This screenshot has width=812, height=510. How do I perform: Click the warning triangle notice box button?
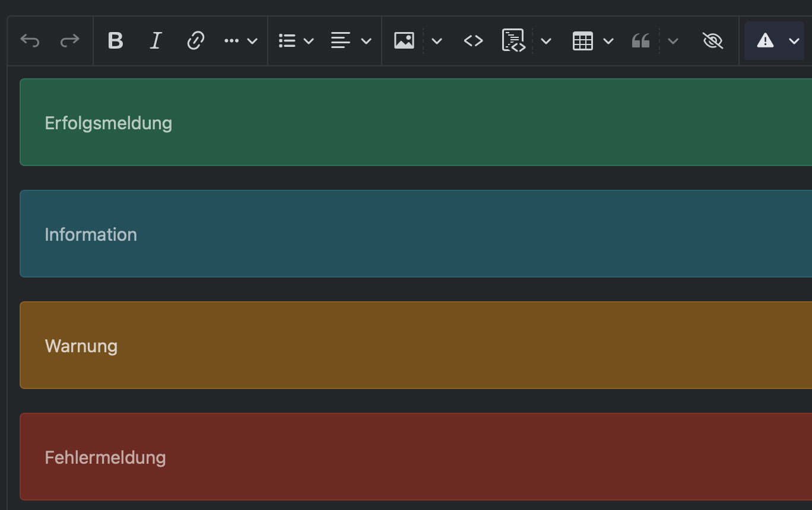click(x=765, y=41)
